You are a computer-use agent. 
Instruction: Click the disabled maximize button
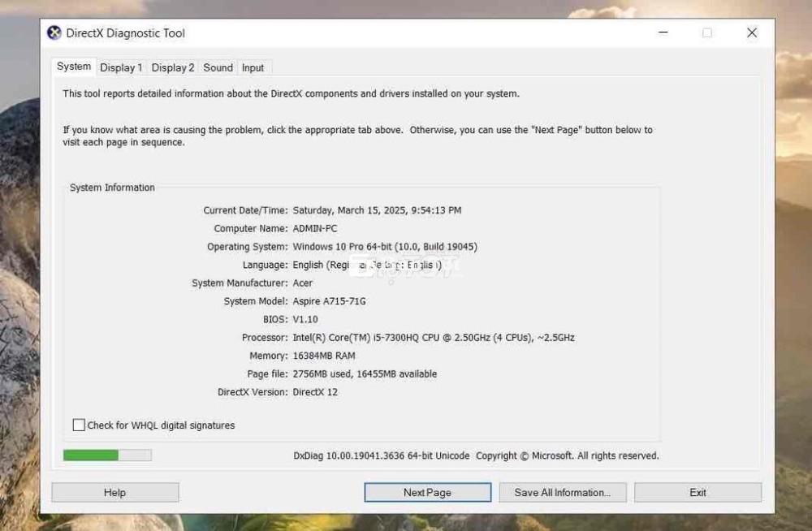coord(707,32)
